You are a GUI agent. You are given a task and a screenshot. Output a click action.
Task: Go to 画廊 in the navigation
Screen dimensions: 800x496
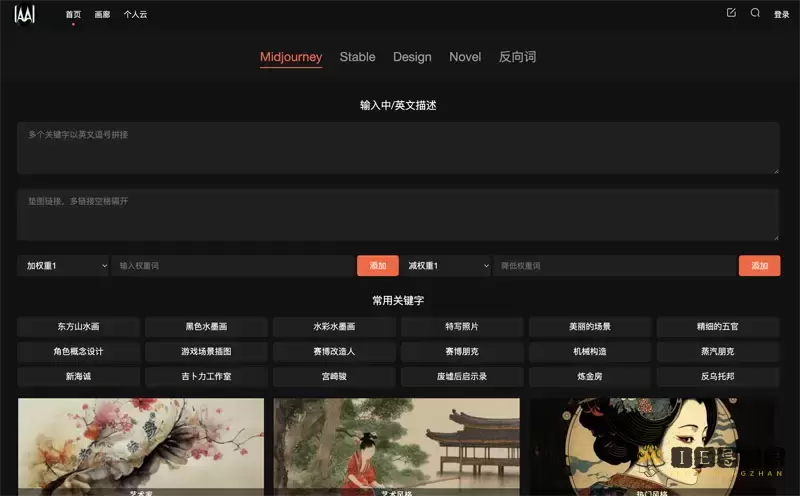point(102,15)
